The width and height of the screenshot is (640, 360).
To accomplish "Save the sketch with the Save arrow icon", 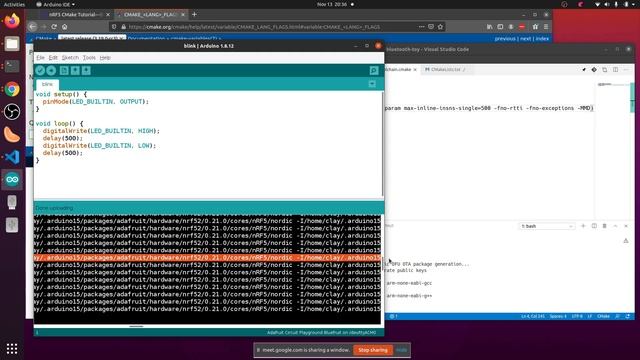I will point(86,71).
